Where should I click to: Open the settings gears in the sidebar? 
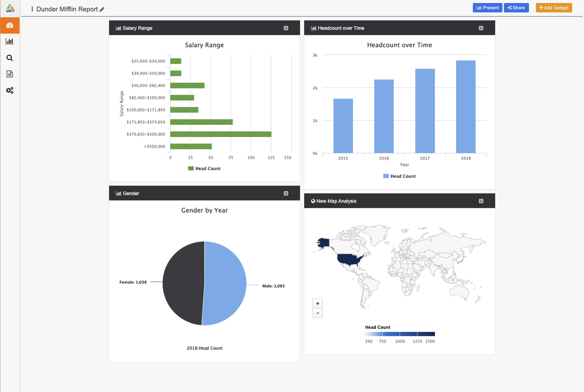click(x=10, y=90)
